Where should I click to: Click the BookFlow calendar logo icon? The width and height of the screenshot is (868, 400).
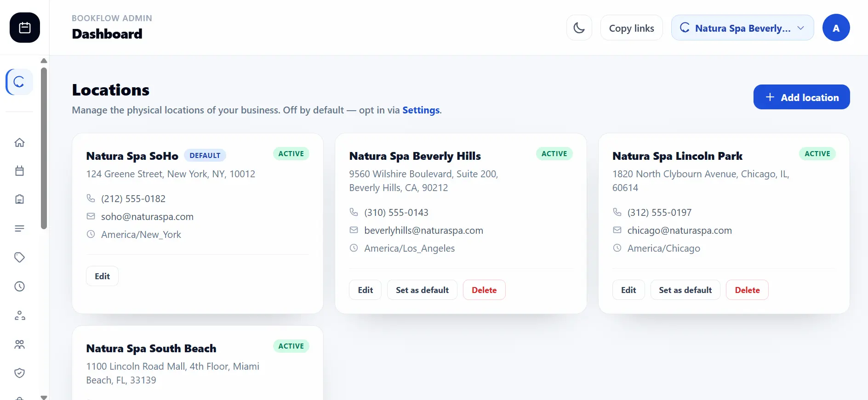(x=25, y=28)
